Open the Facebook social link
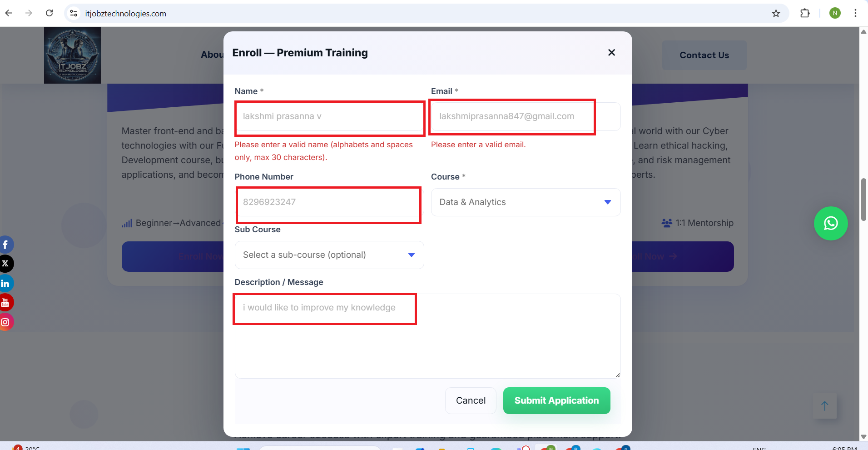This screenshot has width=868, height=450. pyautogui.click(x=6, y=245)
